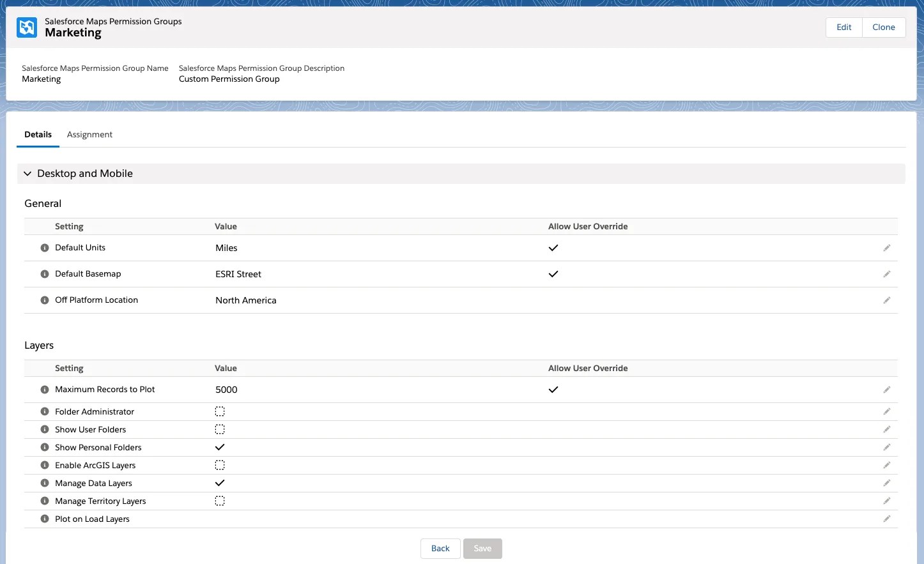Click the Edit button
The image size is (924, 564).
tap(843, 27)
